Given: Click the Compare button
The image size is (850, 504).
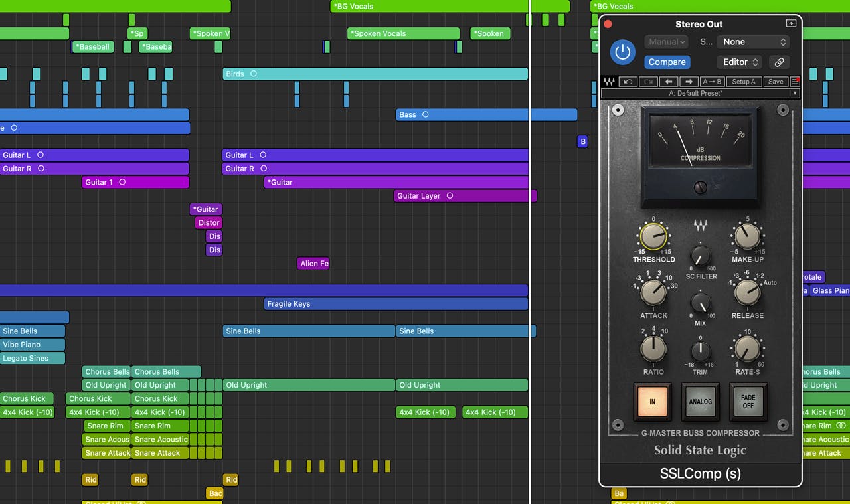Looking at the screenshot, I should pos(667,62).
